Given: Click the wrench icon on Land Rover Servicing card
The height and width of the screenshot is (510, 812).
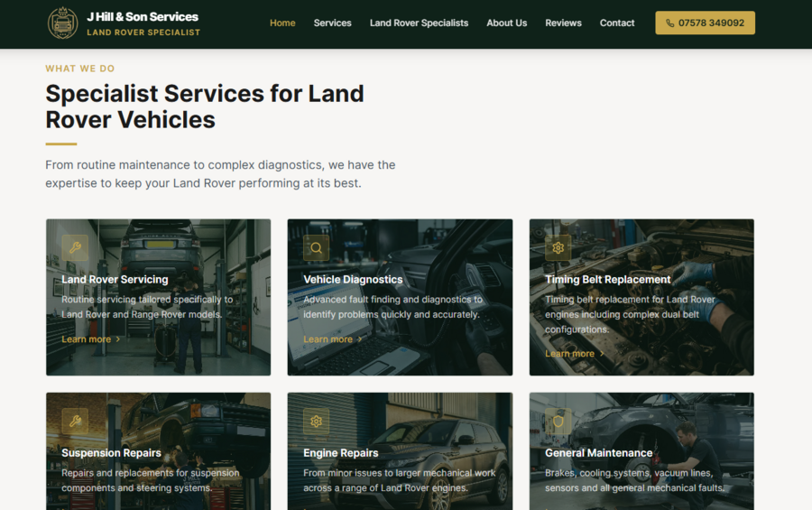Looking at the screenshot, I should (75, 247).
